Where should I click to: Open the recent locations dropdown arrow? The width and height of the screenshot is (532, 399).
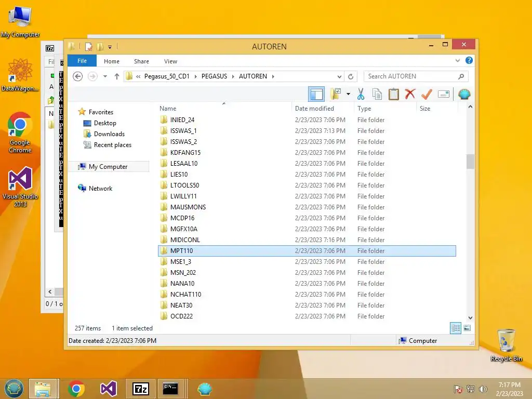click(x=105, y=76)
